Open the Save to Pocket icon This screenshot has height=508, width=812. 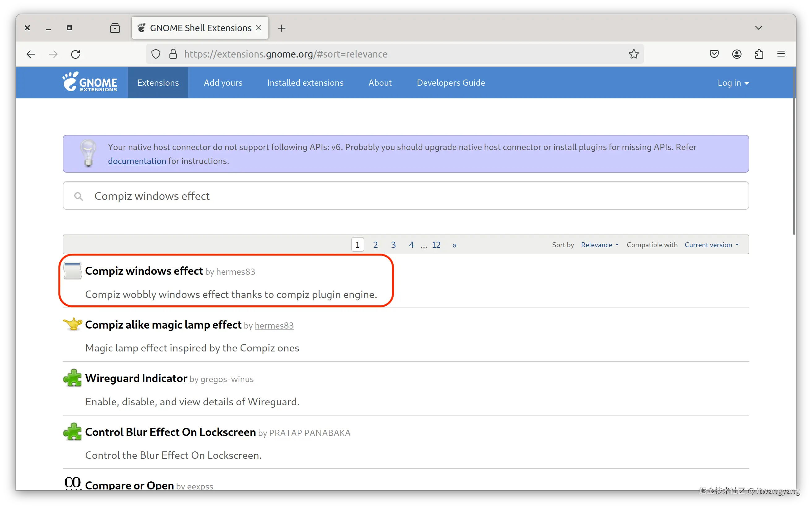pos(714,54)
